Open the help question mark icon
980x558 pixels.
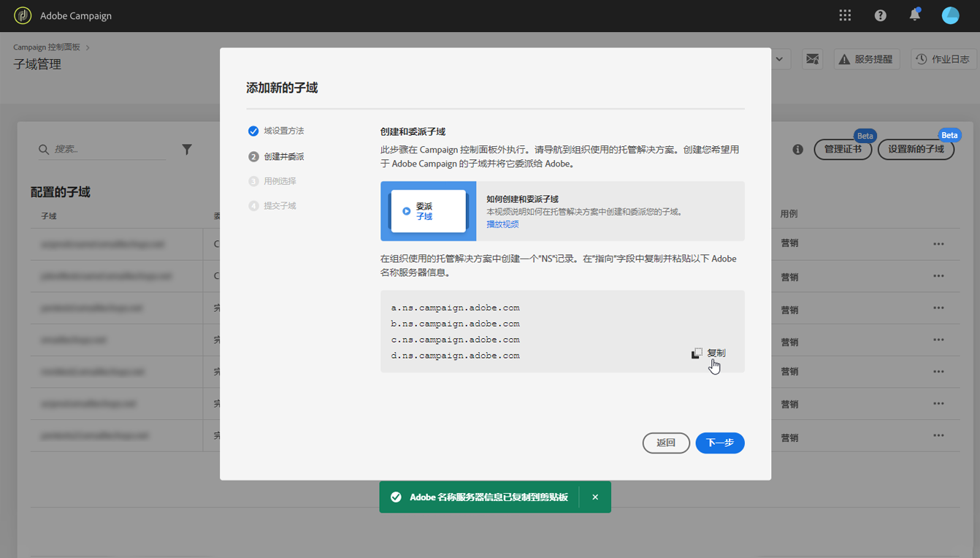pyautogui.click(x=880, y=15)
